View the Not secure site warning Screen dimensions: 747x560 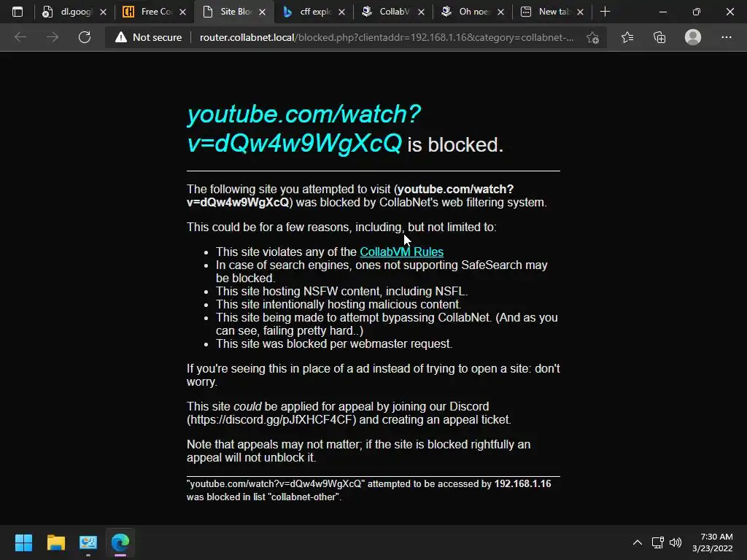pos(149,37)
